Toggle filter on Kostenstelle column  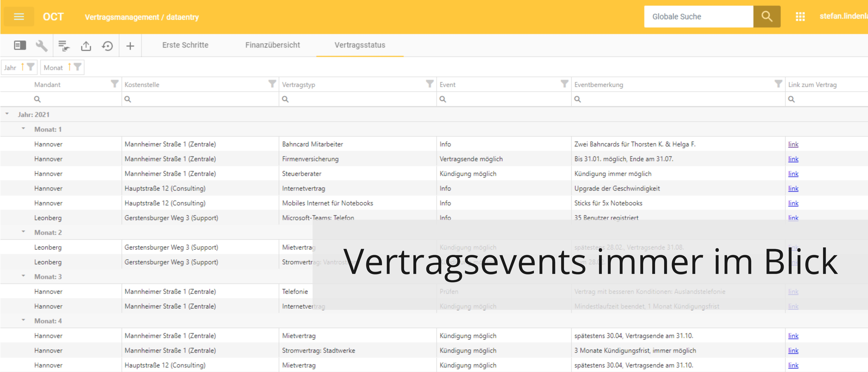(272, 84)
